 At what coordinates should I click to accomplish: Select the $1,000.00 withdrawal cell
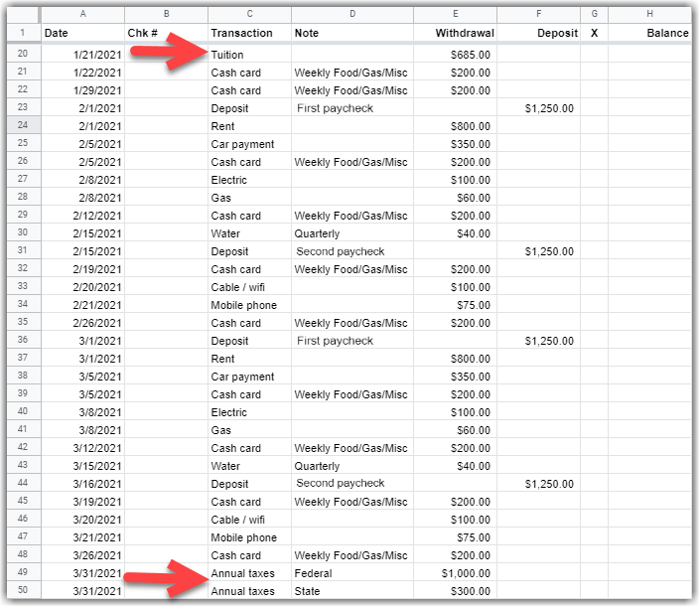[x=456, y=573]
